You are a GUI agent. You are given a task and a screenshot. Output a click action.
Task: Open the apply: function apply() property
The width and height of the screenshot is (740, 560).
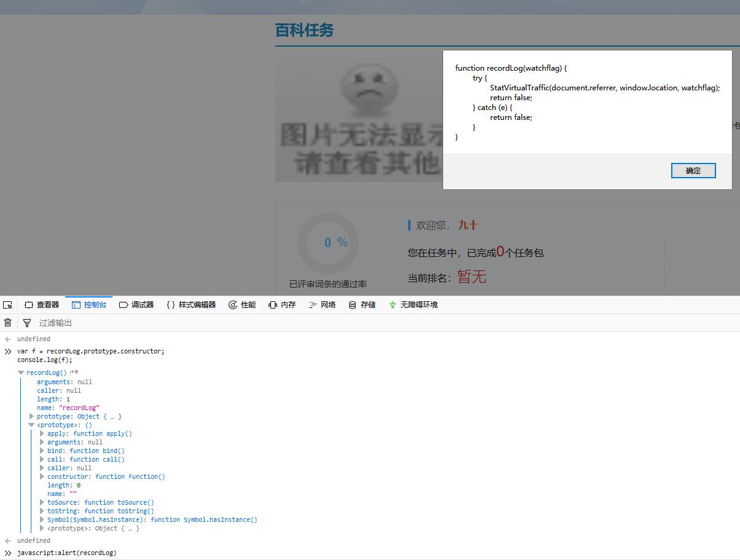(41, 433)
